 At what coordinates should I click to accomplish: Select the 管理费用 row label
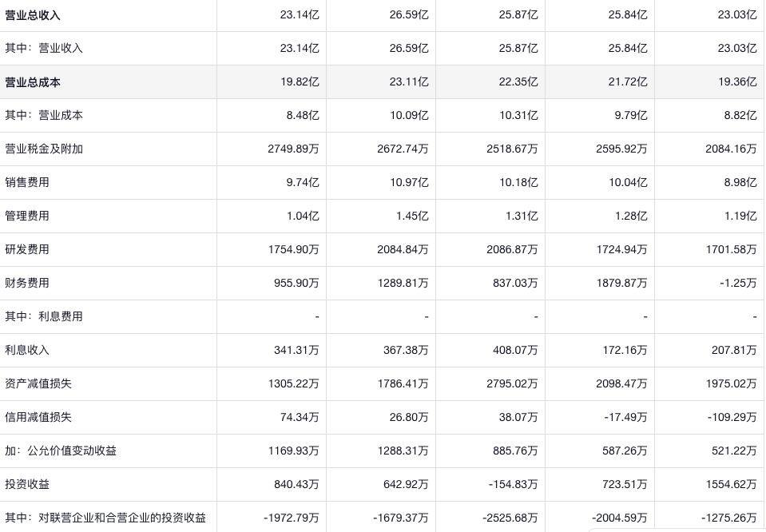(27, 216)
